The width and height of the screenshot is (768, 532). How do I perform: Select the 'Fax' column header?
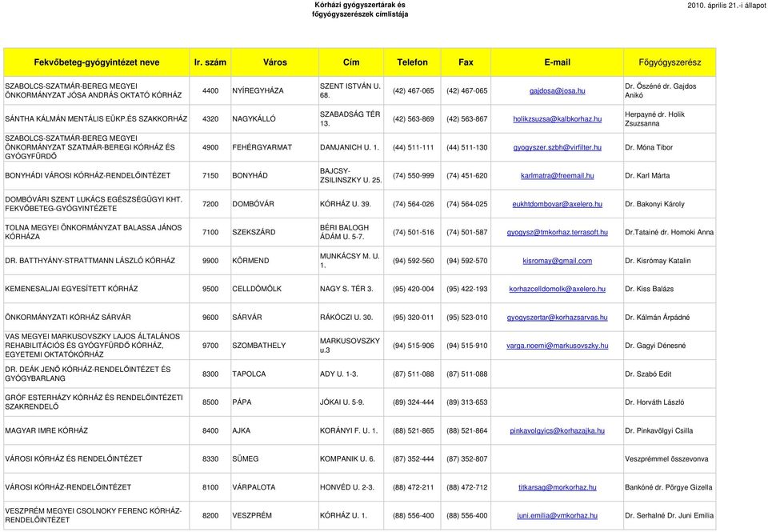(466, 62)
